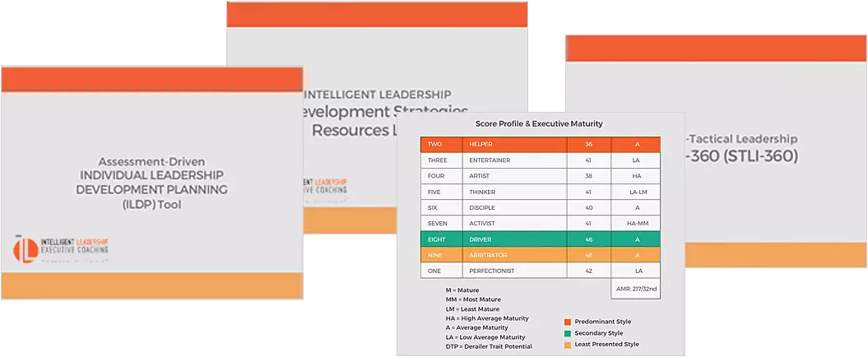The height and width of the screenshot is (357, 868).
Task: Select 'HA = High Average Maturity' legend line
Action: click(x=487, y=318)
